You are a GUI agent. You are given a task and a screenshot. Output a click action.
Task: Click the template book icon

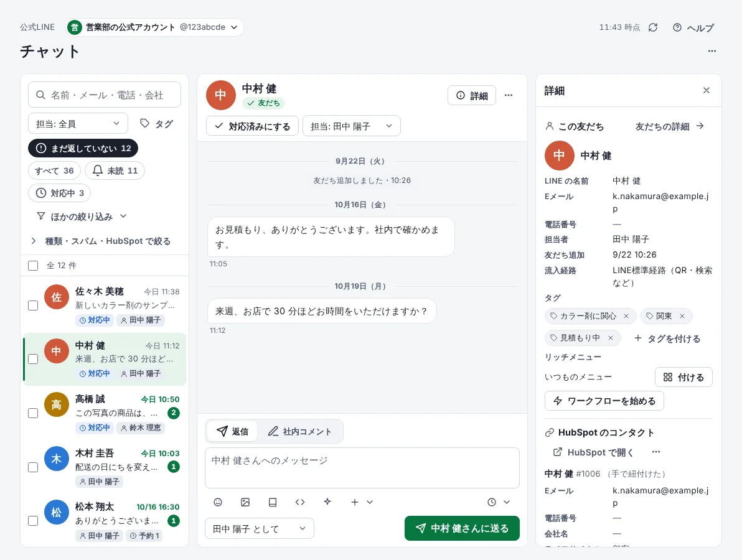pos(273,502)
